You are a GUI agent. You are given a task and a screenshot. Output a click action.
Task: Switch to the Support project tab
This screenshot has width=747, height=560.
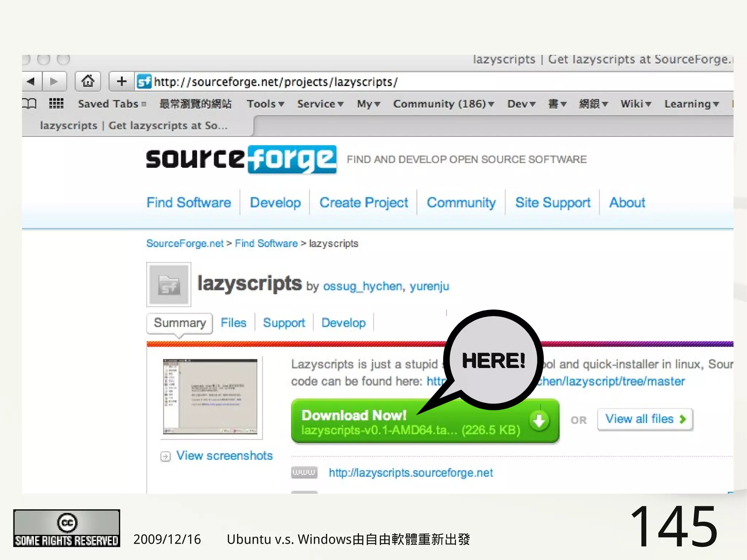pyautogui.click(x=284, y=323)
